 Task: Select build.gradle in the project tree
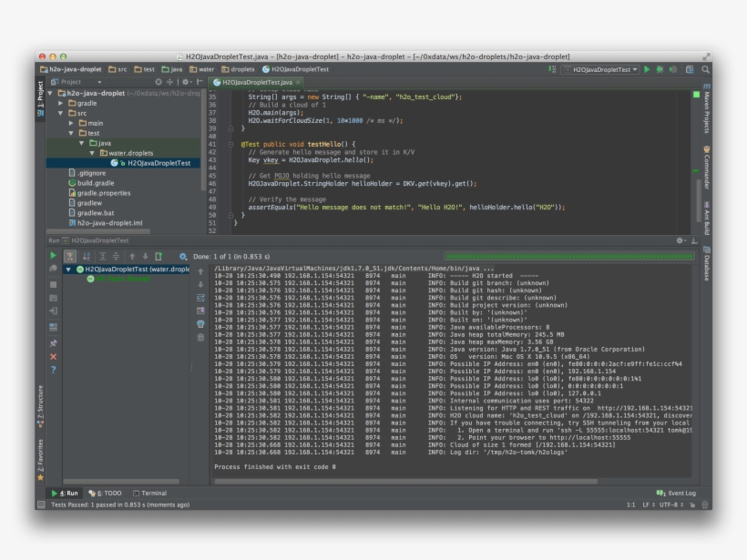point(95,183)
